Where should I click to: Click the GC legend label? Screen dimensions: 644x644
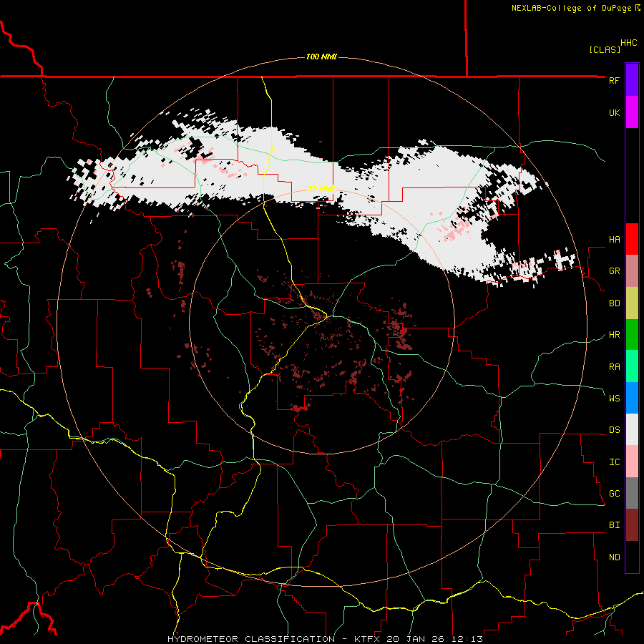pyautogui.click(x=614, y=494)
